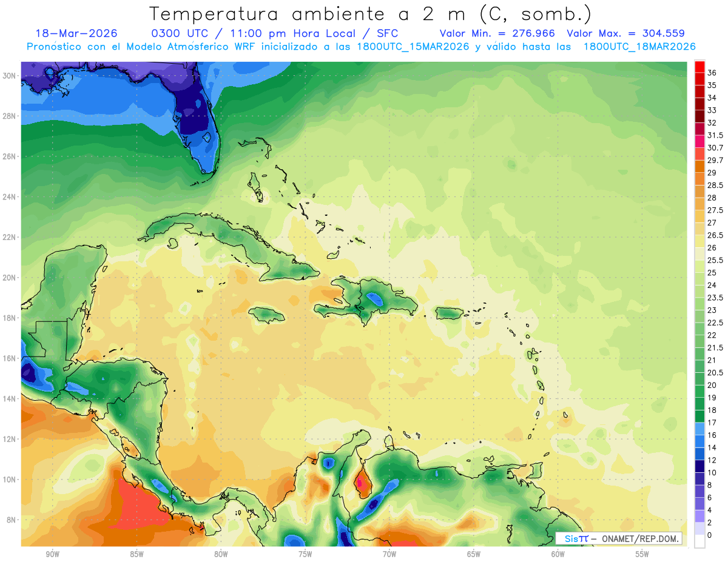Click the '25.5' color scale label
The height and width of the screenshot is (562, 728).
715,260
